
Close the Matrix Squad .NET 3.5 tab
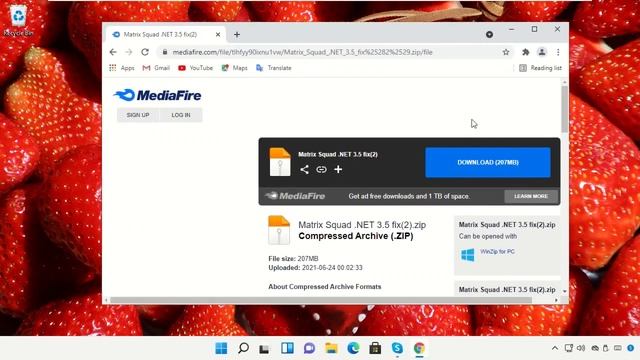click(x=218, y=35)
